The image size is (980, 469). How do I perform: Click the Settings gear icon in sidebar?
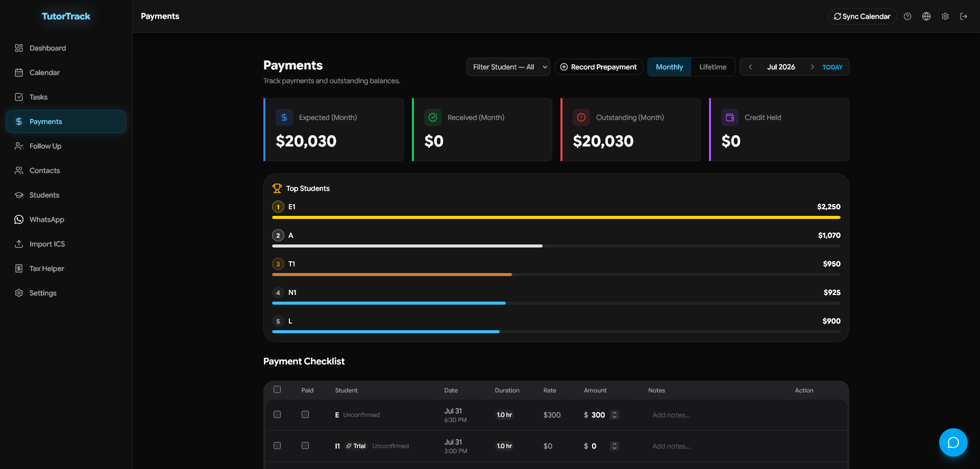pyautogui.click(x=19, y=293)
